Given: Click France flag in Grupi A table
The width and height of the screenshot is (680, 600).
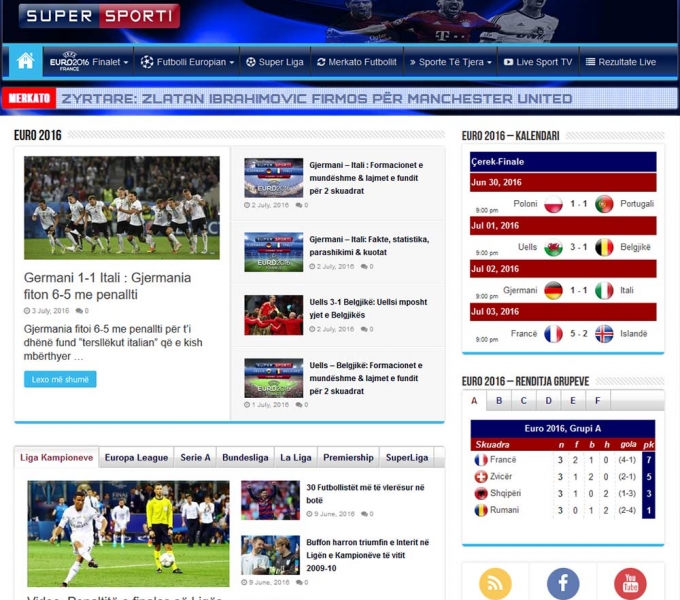Looking at the screenshot, I should [x=481, y=460].
